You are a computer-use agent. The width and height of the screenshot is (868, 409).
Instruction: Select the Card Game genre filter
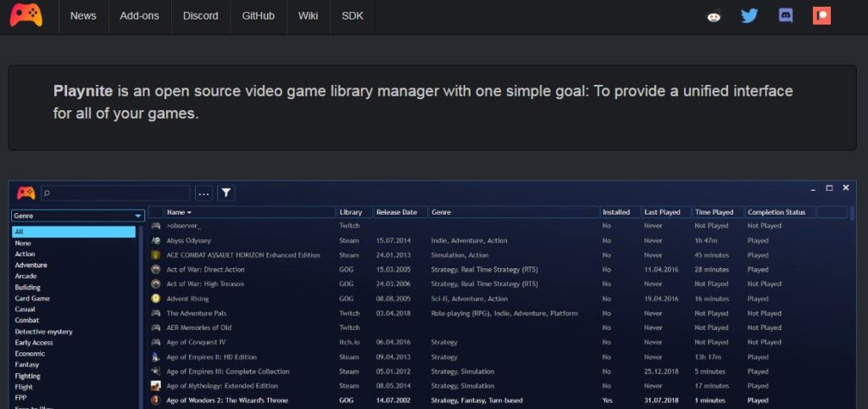click(x=32, y=299)
